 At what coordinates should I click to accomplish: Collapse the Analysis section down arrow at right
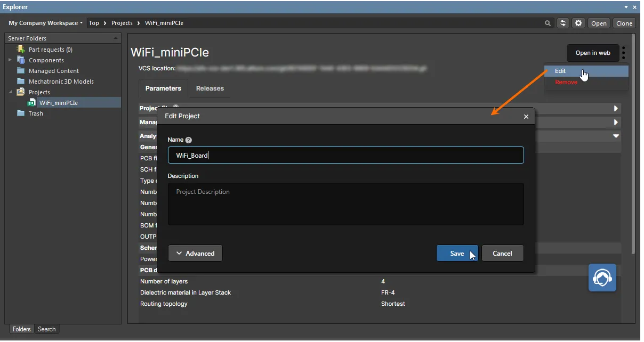(x=616, y=136)
